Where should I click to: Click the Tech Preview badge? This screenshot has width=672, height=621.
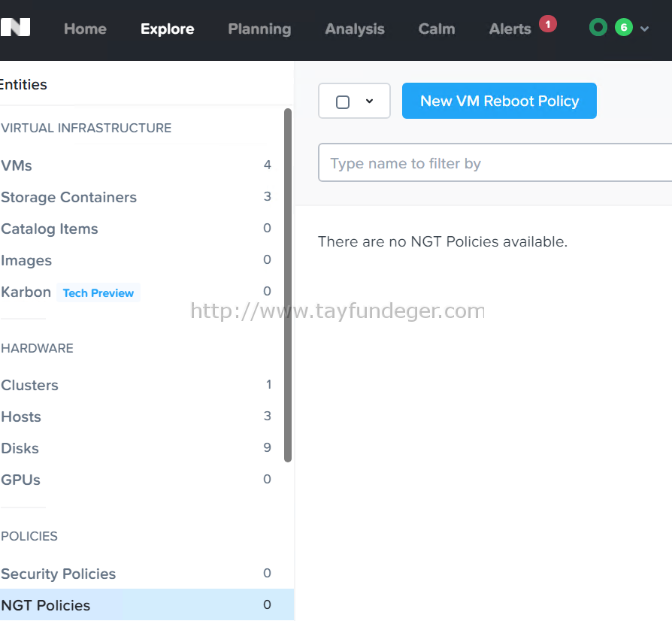tap(98, 292)
